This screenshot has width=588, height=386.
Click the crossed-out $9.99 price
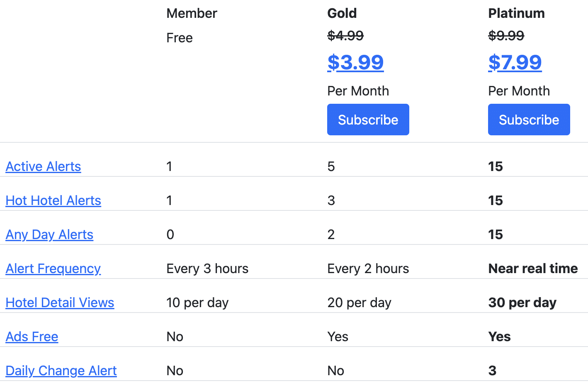506,36
